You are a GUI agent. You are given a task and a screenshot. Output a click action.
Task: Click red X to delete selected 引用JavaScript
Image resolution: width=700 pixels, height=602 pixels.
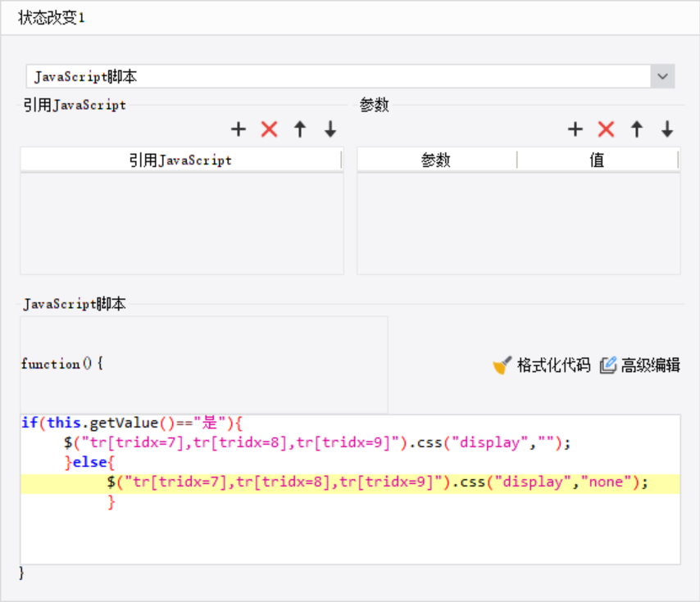coord(269,129)
